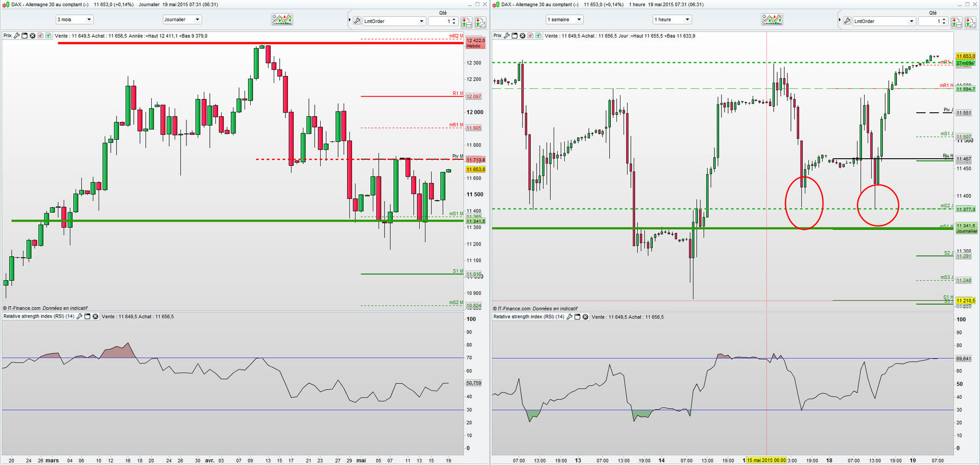Click highlighted '15 mai 2015 06:00' time marker

766,460
